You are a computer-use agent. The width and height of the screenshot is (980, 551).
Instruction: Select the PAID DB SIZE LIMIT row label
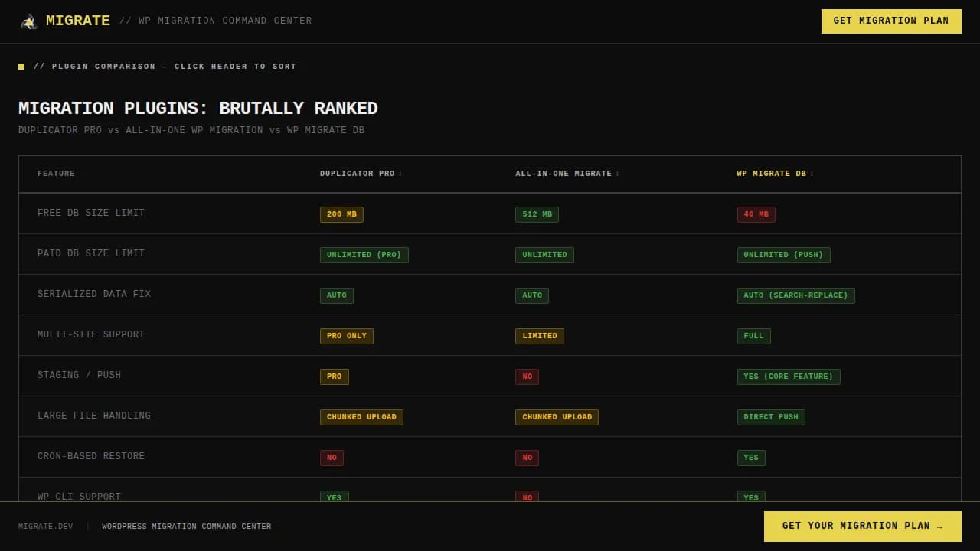point(91,253)
